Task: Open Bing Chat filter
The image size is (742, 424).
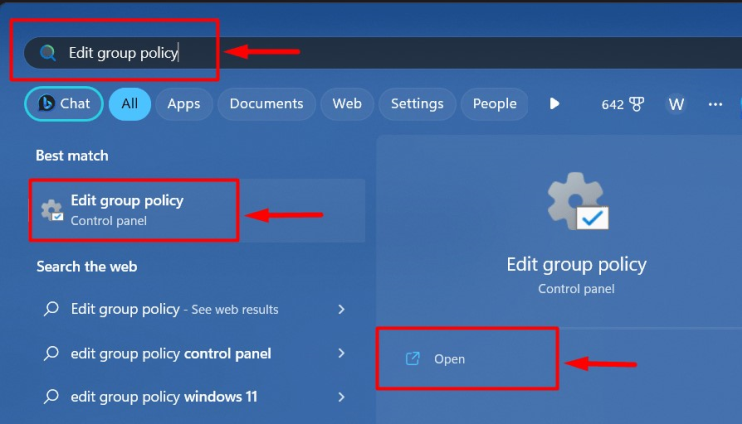Action: (64, 104)
